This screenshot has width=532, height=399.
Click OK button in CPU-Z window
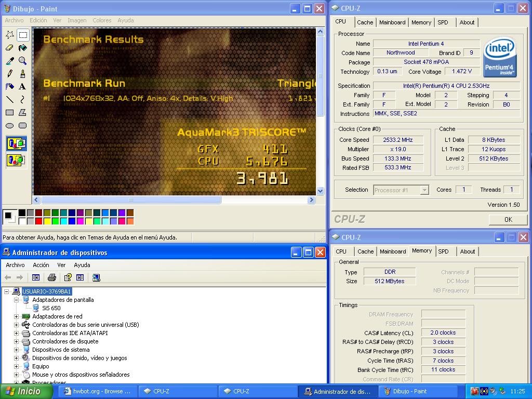click(508, 220)
